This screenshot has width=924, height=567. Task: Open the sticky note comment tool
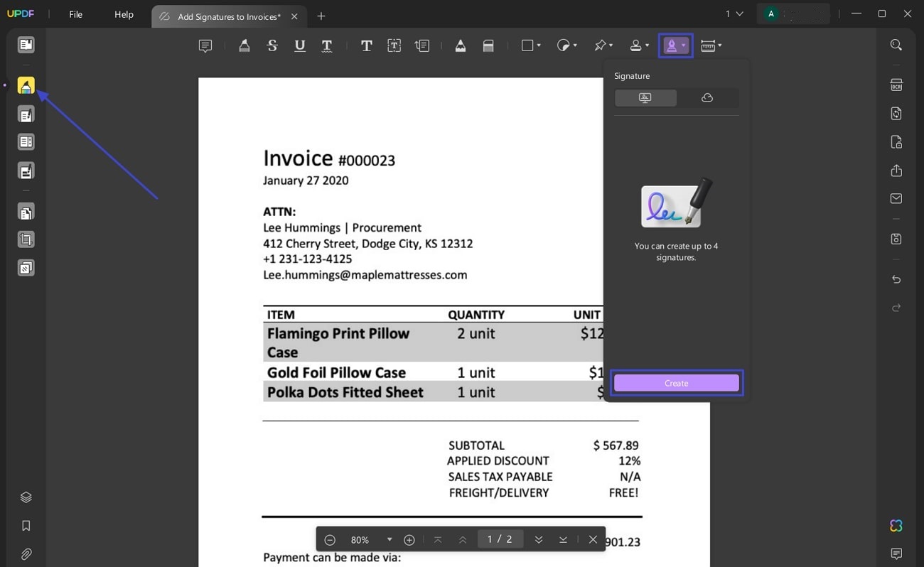205,45
